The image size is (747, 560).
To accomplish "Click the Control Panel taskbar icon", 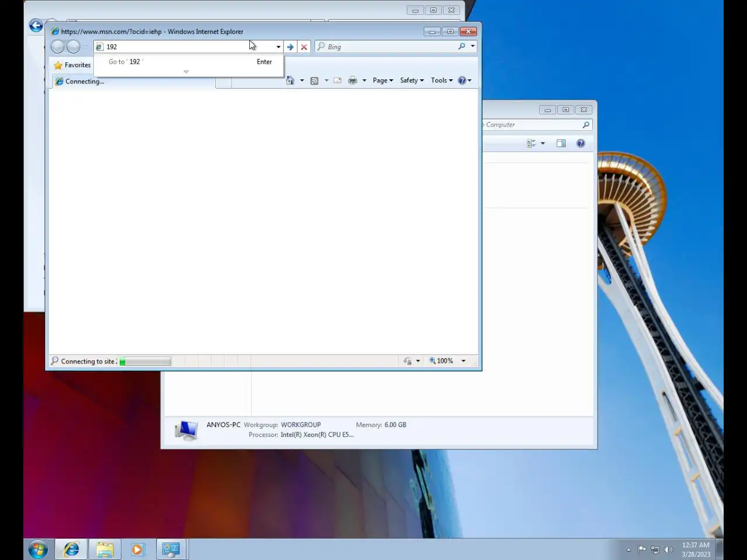I will tap(171, 549).
